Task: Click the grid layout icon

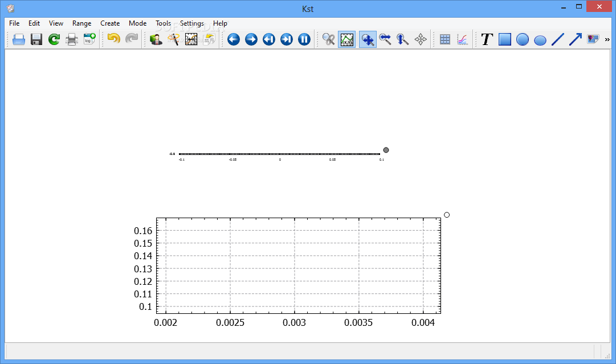Action: click(x=444, y=39)
